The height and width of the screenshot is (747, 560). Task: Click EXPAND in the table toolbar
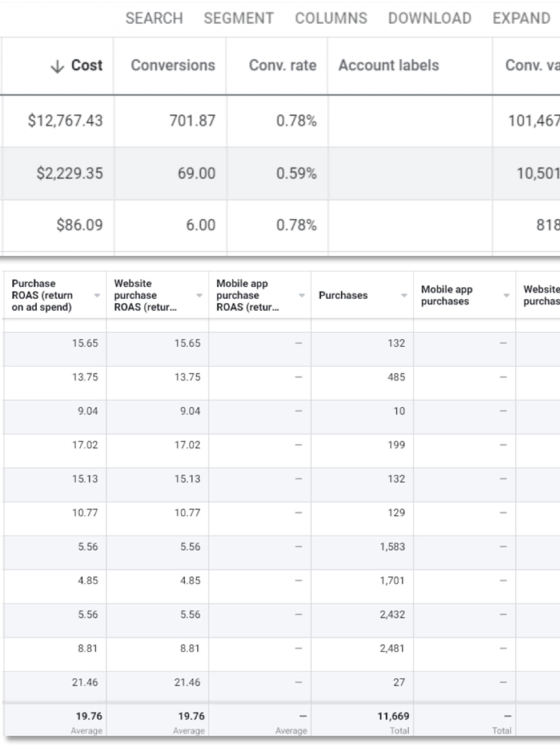521,19
